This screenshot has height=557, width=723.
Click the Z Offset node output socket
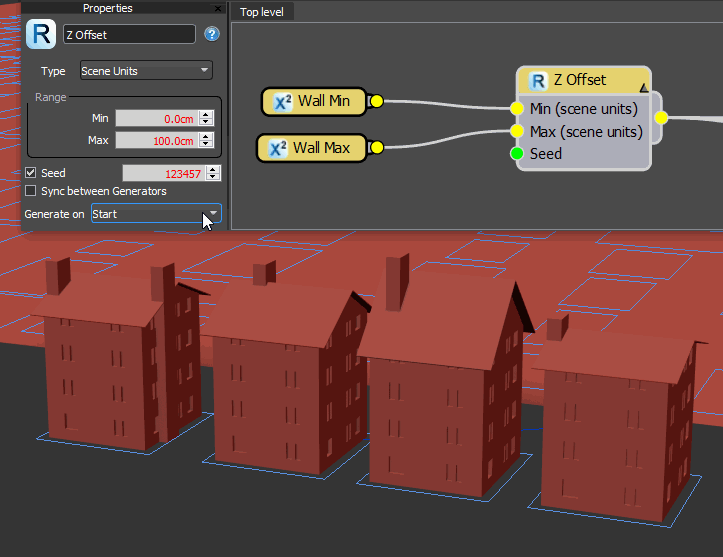pyautogui.click(x=661, y=118)
